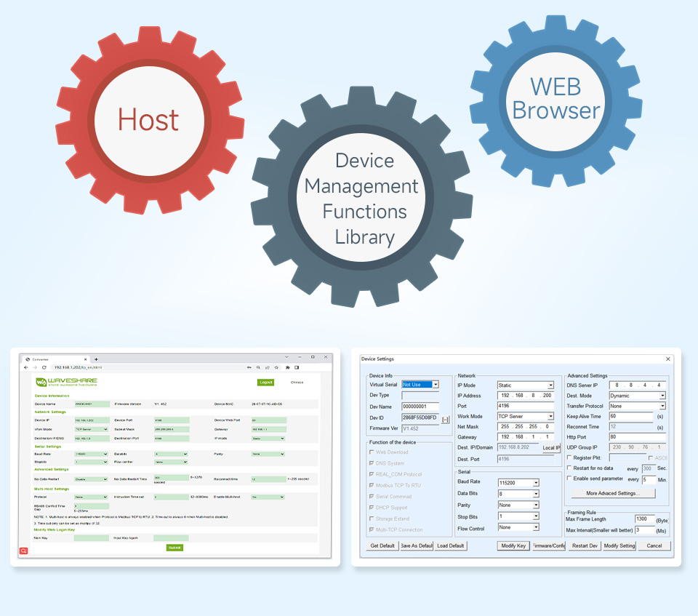Viewport: 698px width, 616px height.
Task: Click the new tab plus icon
Action: 96,359
